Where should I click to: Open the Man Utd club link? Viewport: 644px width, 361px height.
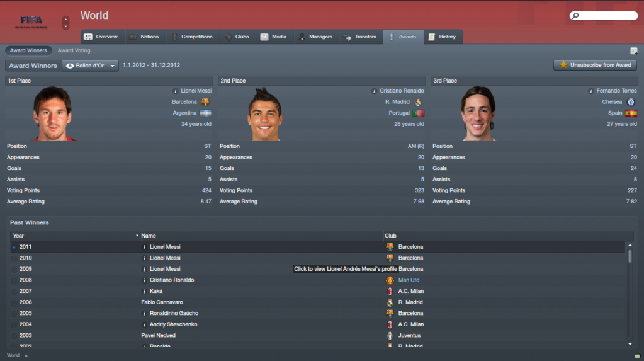tap(409, 280)
